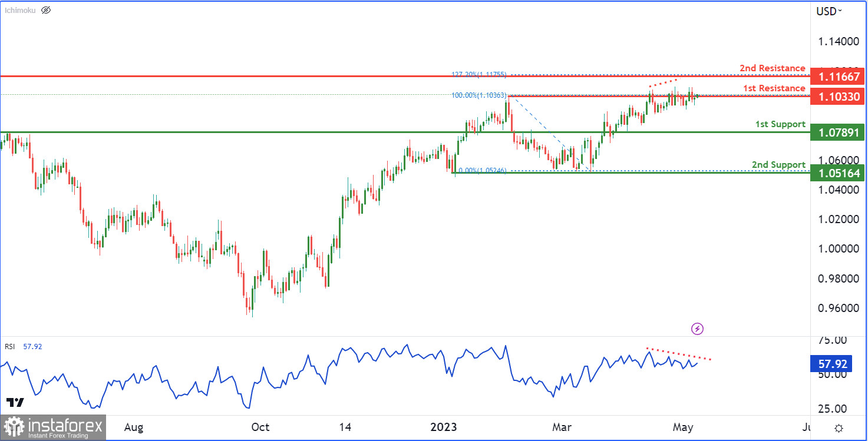Click the '2nd Resistance' text label
The image size is (868, 441).
click(x=773, y=68)
